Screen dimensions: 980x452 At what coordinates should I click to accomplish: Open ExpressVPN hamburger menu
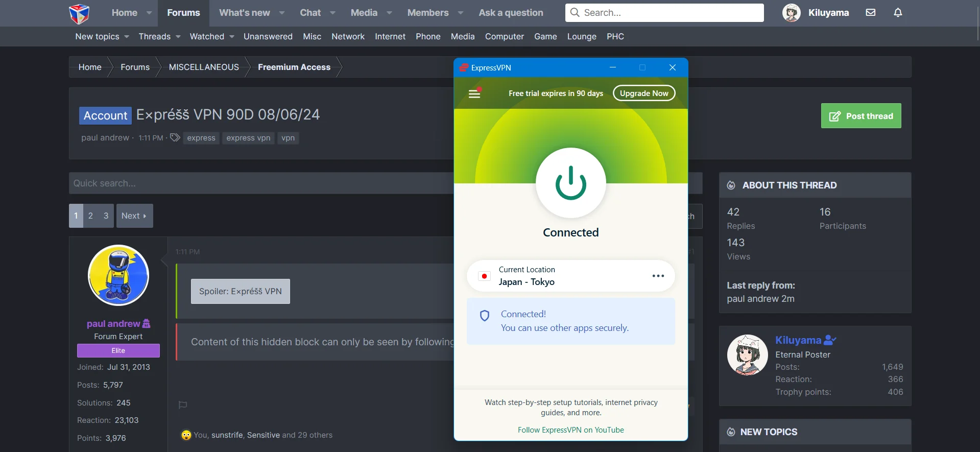point(474,93)
